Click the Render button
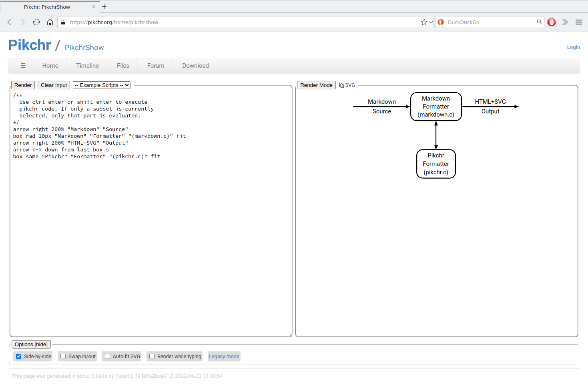 coord(23,85)
